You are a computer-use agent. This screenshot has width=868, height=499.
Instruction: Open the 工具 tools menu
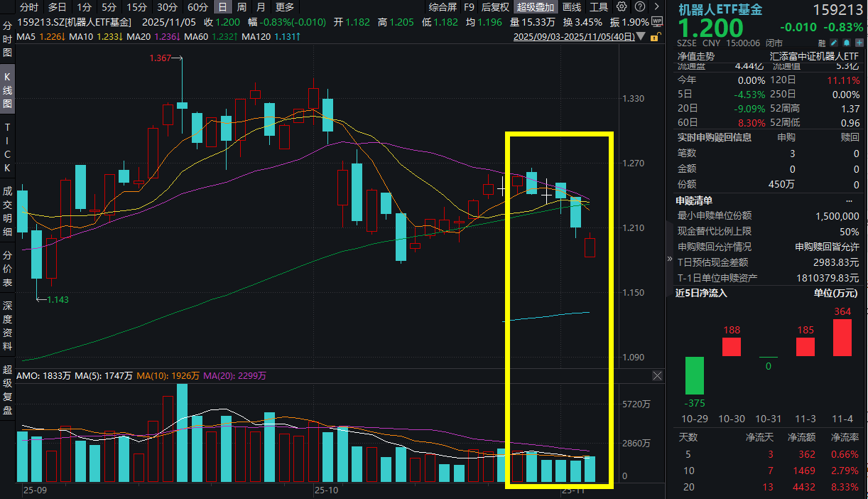tap(598, 8)
